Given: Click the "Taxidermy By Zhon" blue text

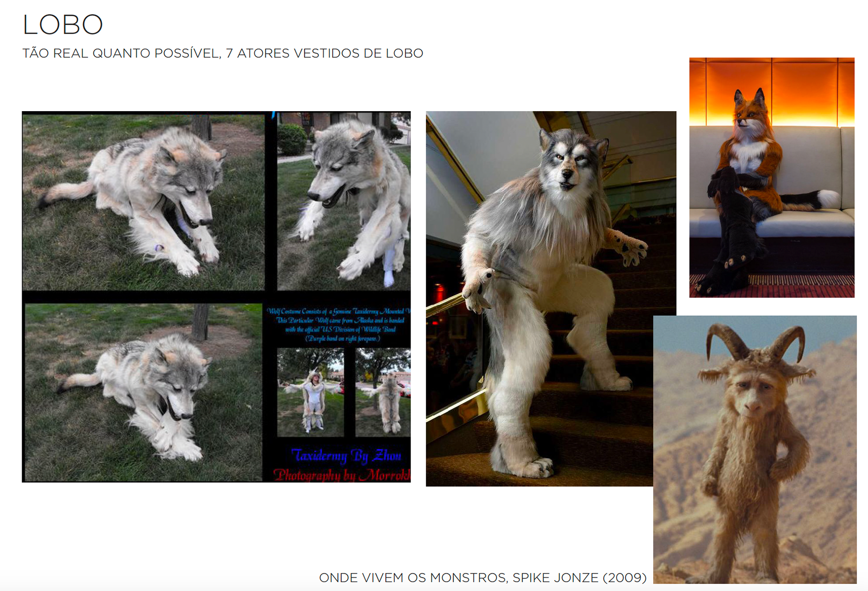Looking at the screenshot, I should 346,455.
